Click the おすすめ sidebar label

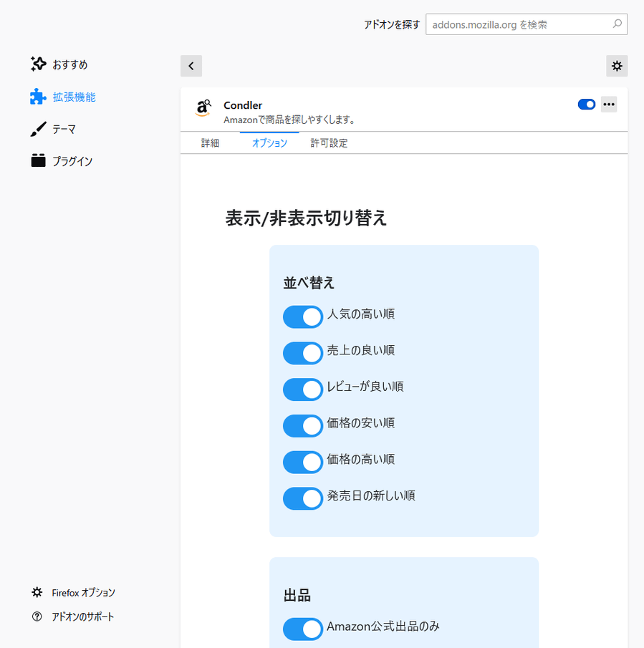[70, 64]
